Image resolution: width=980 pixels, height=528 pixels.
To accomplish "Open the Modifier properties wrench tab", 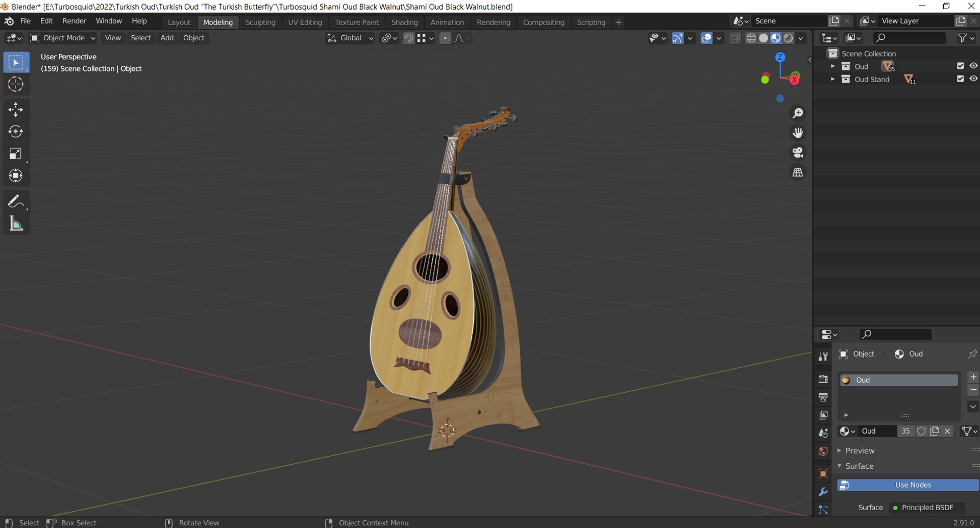I will [x=823, y=492].
